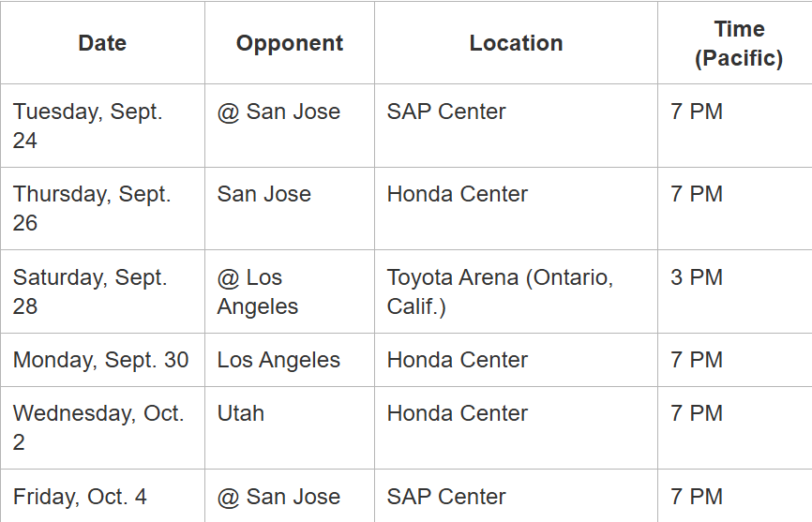The image size is (812, 522).
Task: Click the 3 PM time cell
Action: coord(697,277)
